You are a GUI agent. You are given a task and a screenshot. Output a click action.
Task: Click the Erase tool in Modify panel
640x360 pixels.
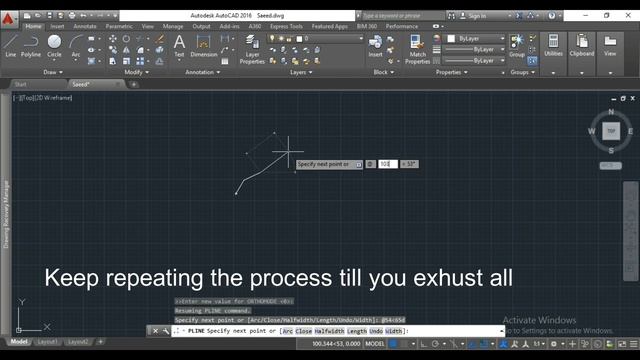(x=160, y=39)
